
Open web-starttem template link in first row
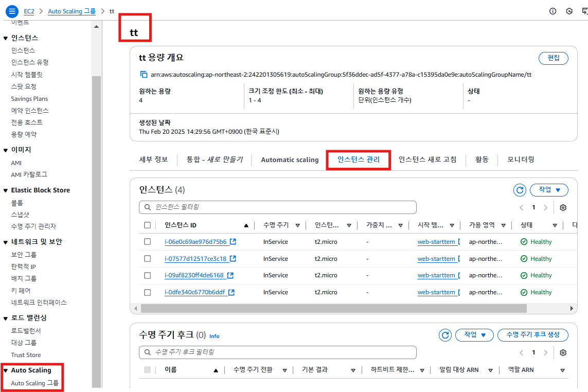coord(436,242)
